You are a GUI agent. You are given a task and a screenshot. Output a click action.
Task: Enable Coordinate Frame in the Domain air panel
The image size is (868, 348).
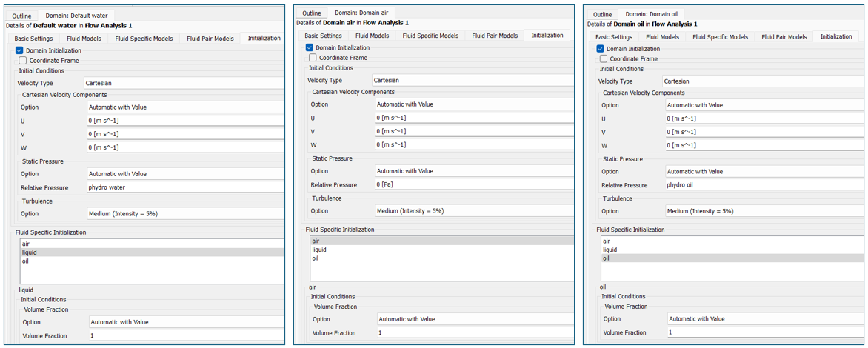tap(313, 58)
